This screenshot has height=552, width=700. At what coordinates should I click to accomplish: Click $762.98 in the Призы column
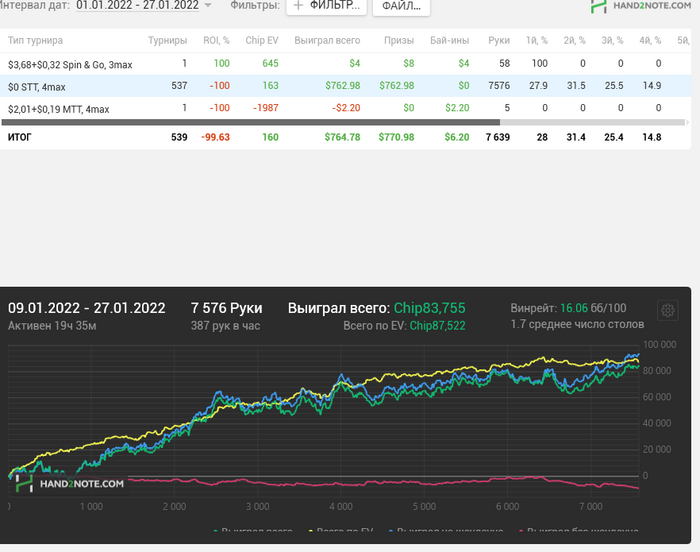[x=396, y=85]
